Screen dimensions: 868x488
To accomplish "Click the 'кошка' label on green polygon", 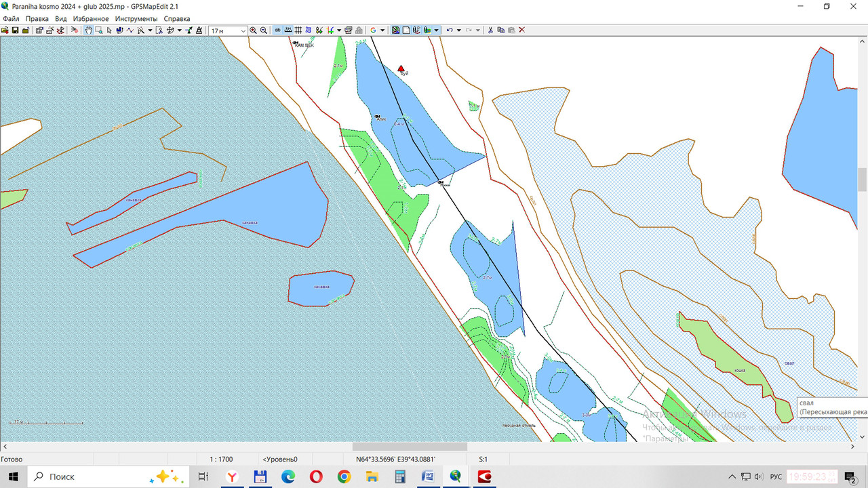I will (x=740, y=371).
